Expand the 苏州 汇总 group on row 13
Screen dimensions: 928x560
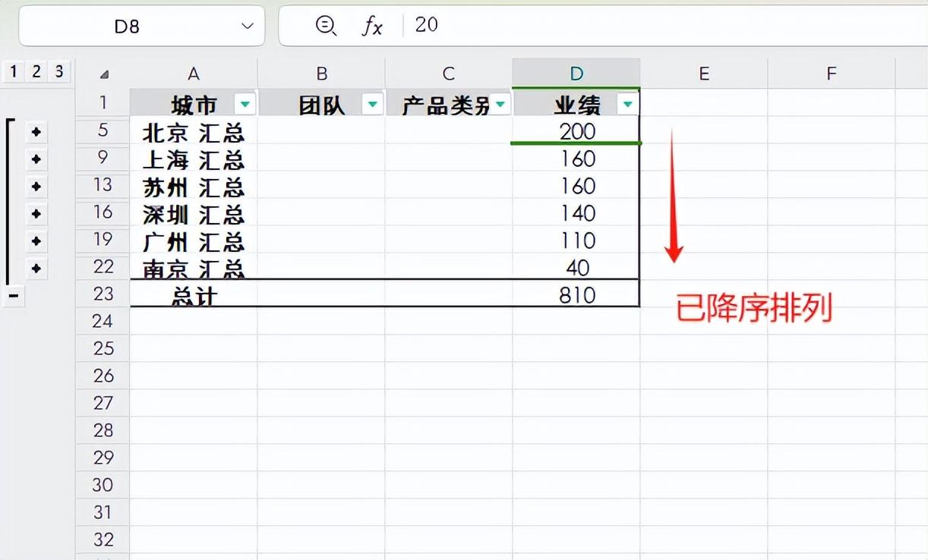tap(36, 187)
